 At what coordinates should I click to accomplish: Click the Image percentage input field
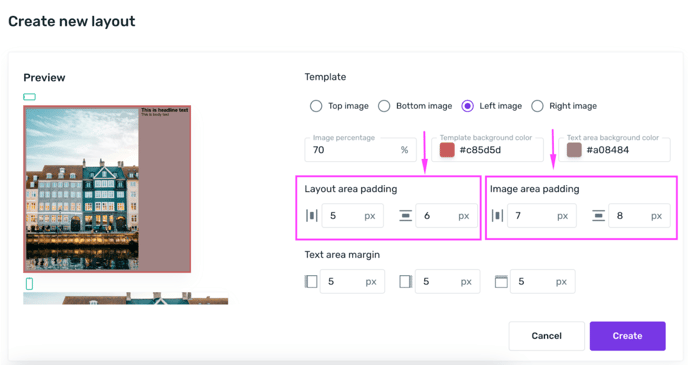pos(360,150)
